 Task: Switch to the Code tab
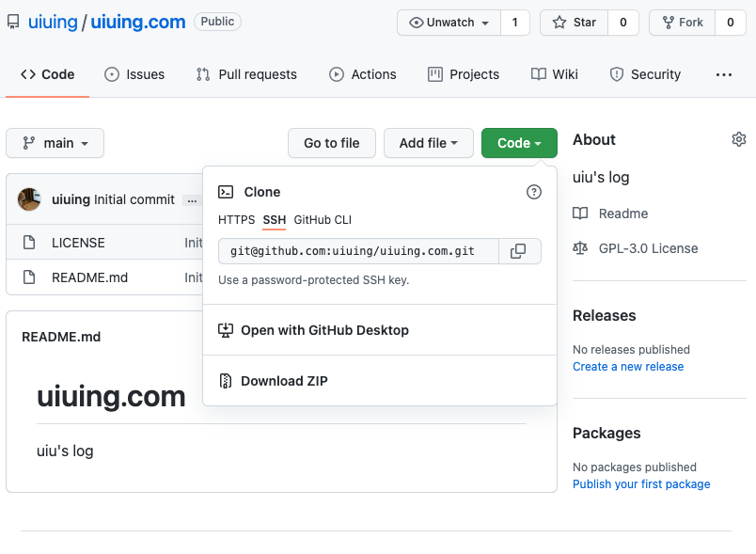(47, 74)
